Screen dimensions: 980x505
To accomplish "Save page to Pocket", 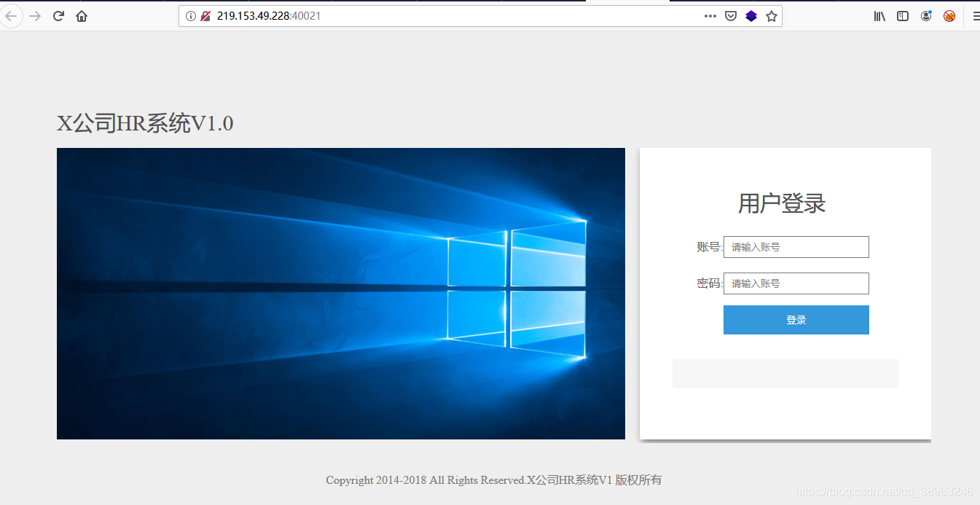I will 731,16.
